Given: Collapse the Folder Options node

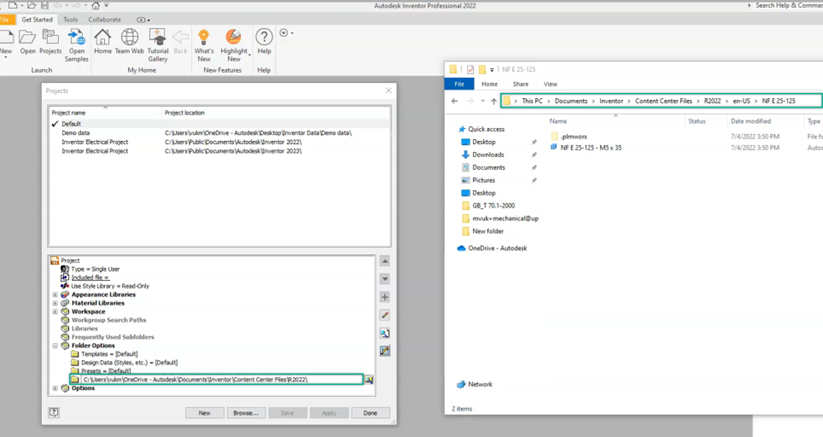Looking at the screenshot, I should click(x=55, y=346).
